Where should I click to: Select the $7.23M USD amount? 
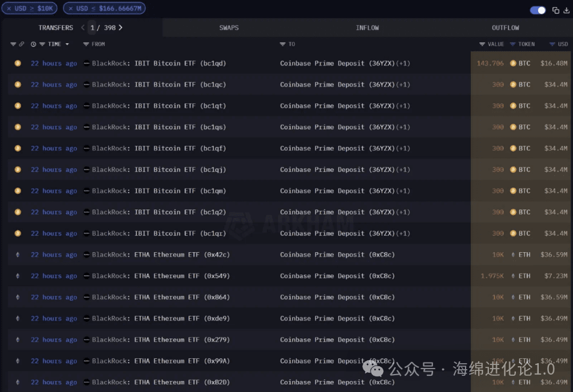(x=556, y=276)
